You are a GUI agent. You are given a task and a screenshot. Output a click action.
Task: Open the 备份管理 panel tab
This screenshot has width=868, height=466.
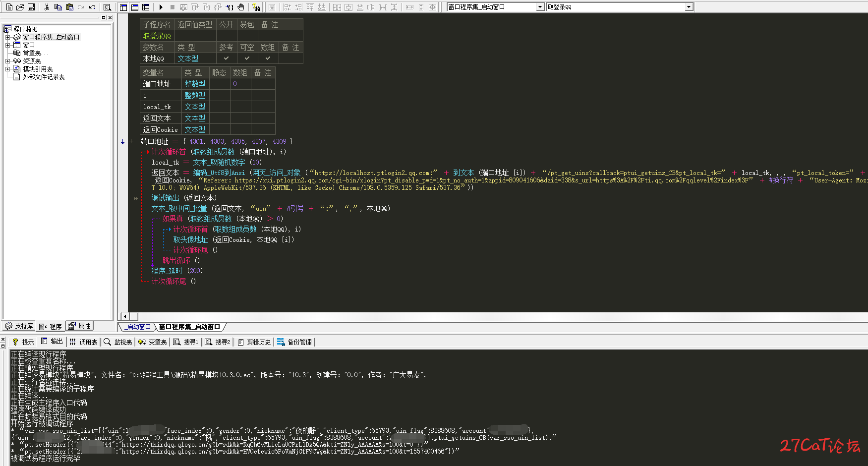click(294, 342)
